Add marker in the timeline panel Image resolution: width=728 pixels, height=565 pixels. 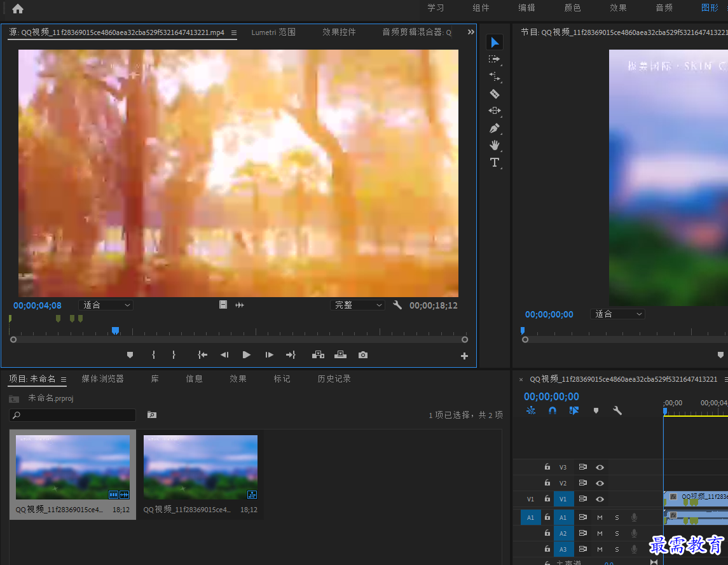pos(596,411)
